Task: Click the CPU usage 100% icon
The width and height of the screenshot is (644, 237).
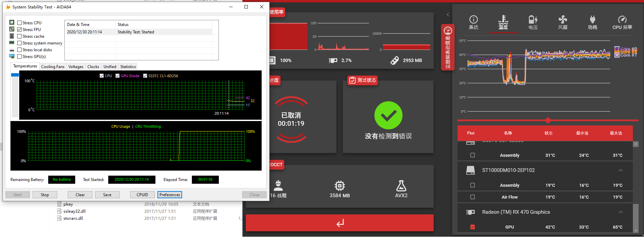Action: coord(272,60)
